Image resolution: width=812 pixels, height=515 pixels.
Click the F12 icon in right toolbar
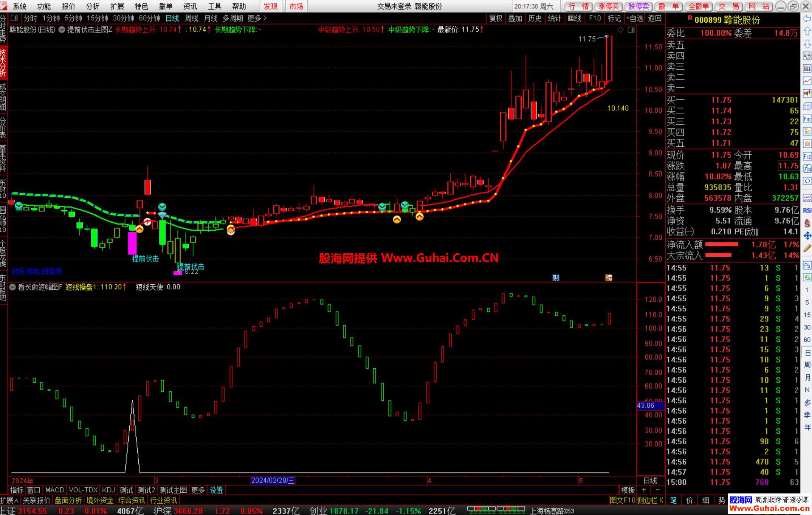807,157
